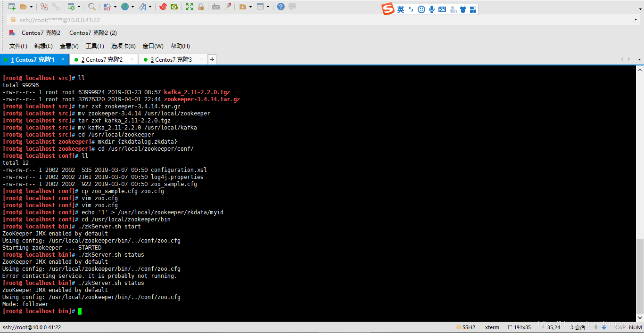Open the window layout icon
Image resolution: width=644 pixels, height=333 pixels.
coord(260,7)
